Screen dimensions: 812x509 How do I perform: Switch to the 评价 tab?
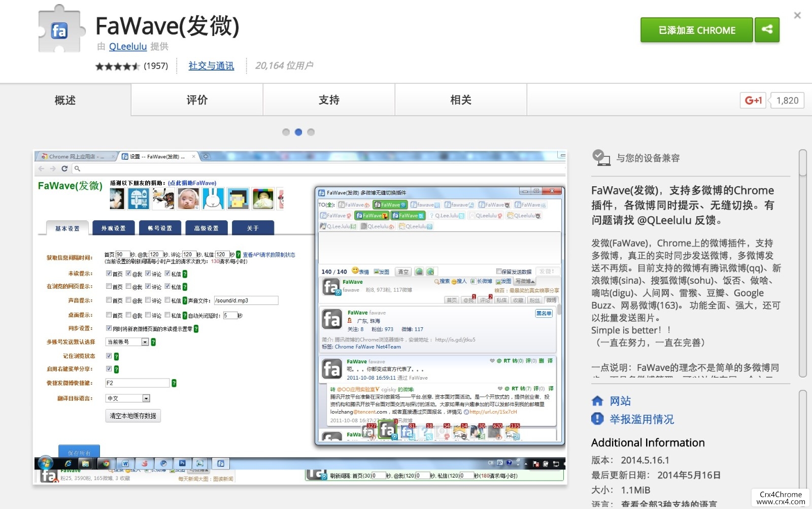click(197, 100)
